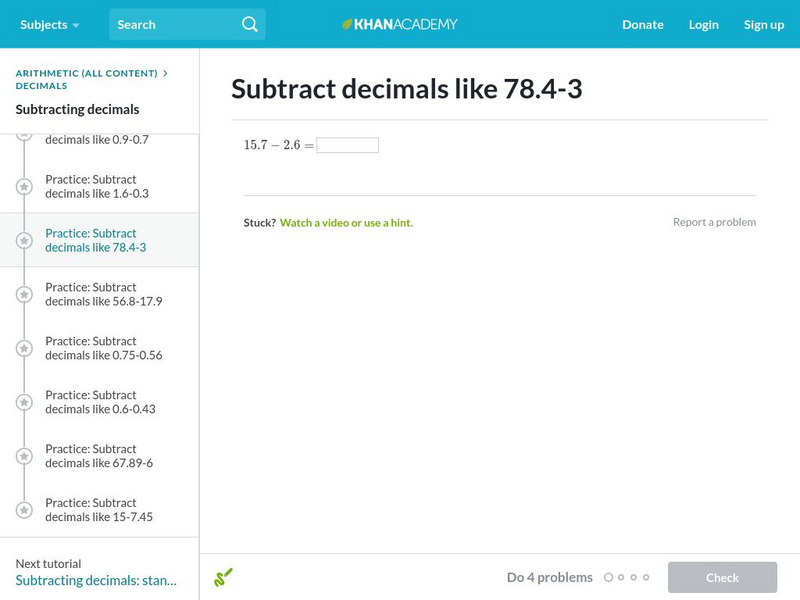Click the Login link

point(703,24)
